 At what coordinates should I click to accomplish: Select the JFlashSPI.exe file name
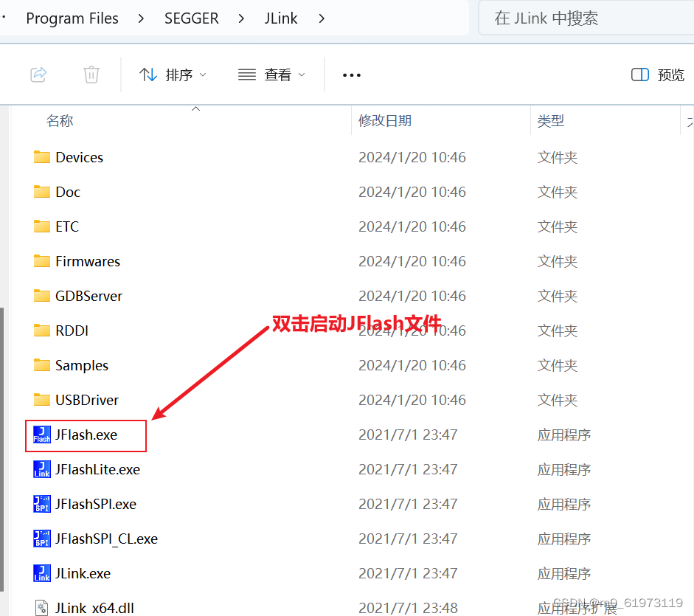tap(96, 504)
